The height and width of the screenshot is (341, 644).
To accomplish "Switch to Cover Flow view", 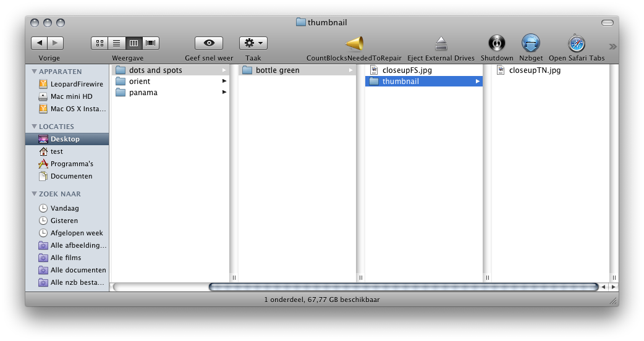I will tap(151, 43).
